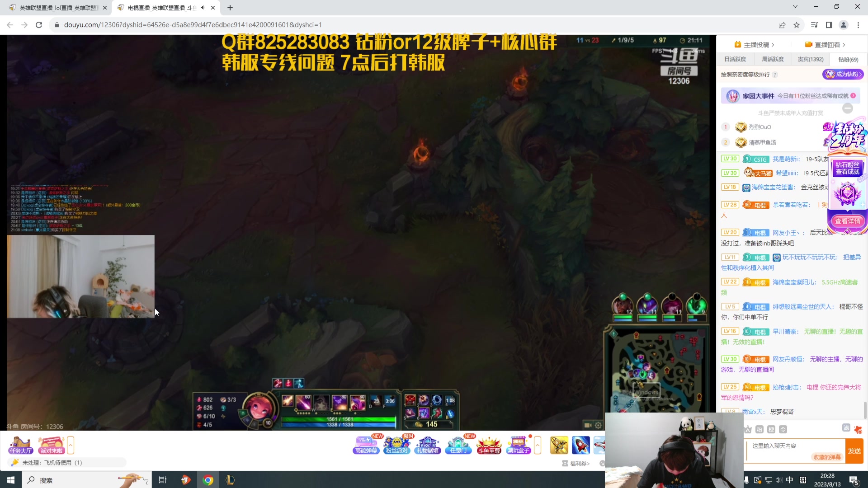Screen dimensions: 868x488
Task: Click 查看详情 on the diamond fan promo
Action: tap(847, 221)
